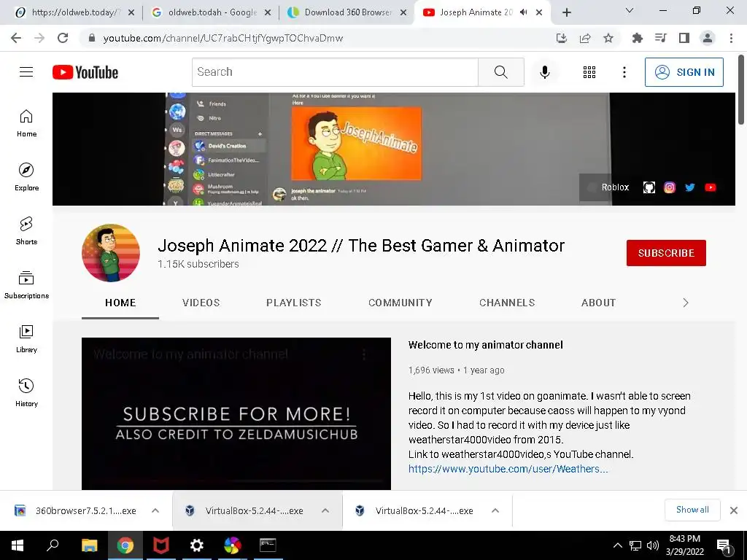Open Explore in the left sidebar

pos(26,177)
